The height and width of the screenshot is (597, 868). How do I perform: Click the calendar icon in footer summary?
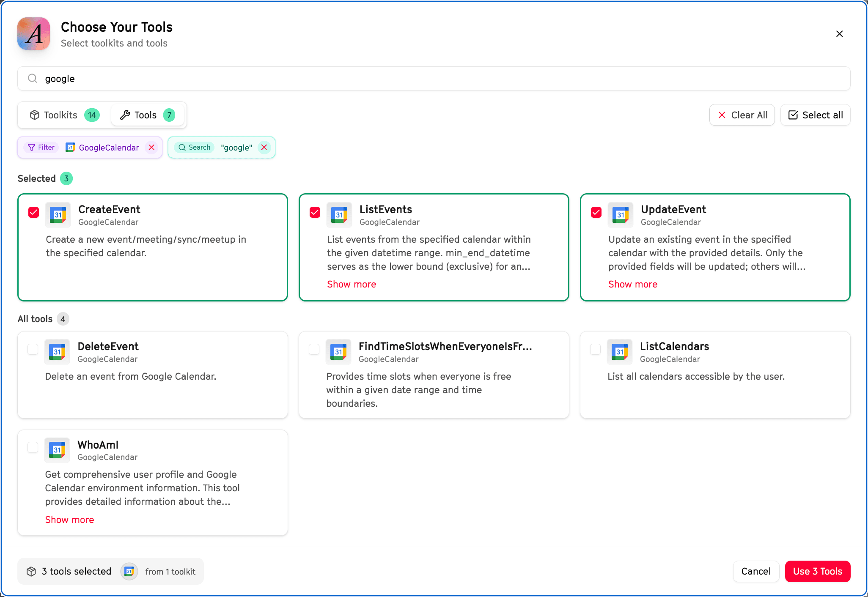129,572
